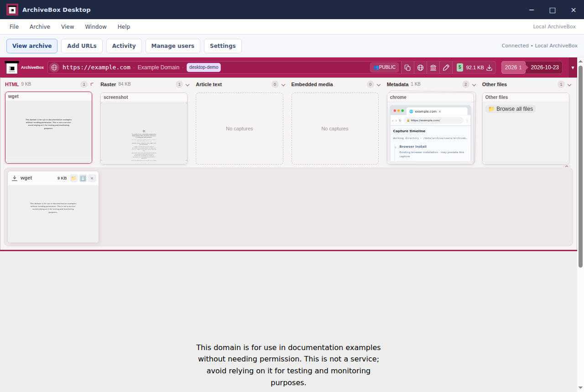Viewport: 584px width, 392px height.
Task: Expand the Raster section chevron
Action: point(188,85)
